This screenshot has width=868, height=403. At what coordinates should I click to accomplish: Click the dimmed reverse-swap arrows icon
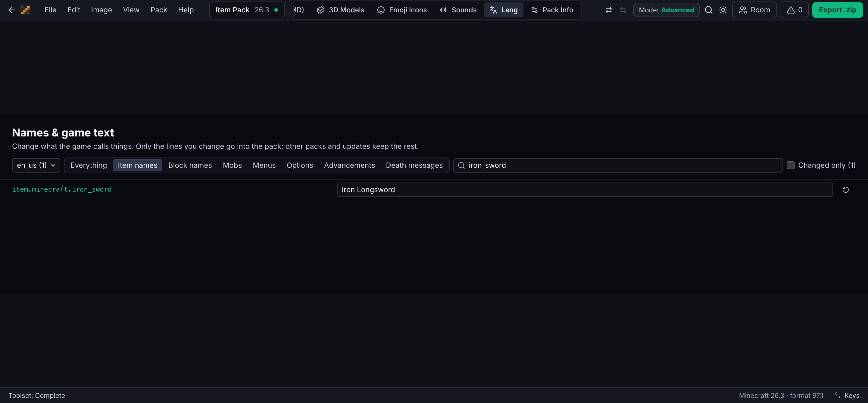623,10
